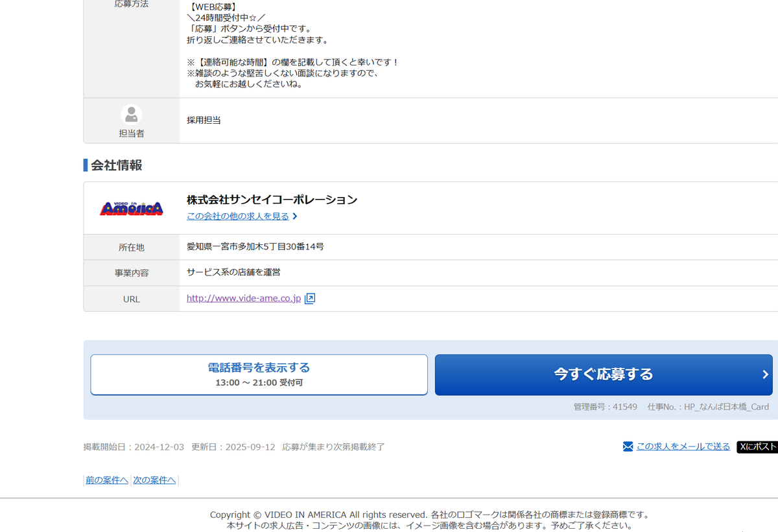Click the 担当者 person avatar icon
Image resolution: width=778 pixels, height=532 pixels.
pos(132,115)
